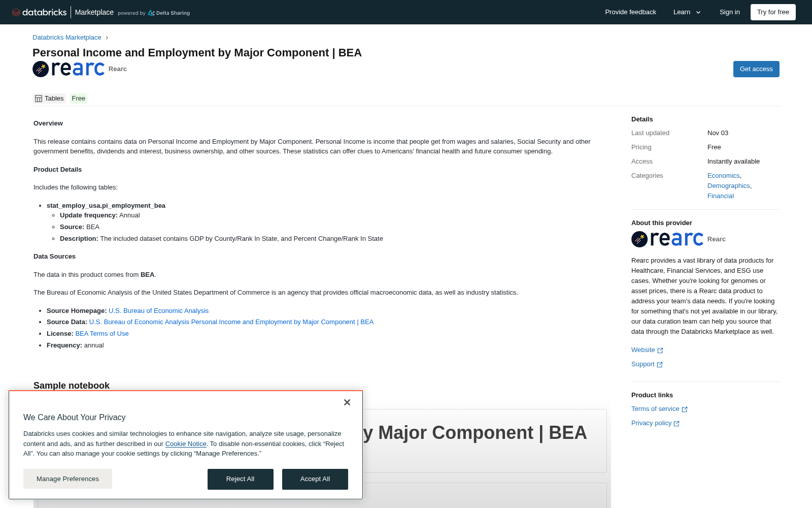Click the Manage Preferences button

click(67, 479)
